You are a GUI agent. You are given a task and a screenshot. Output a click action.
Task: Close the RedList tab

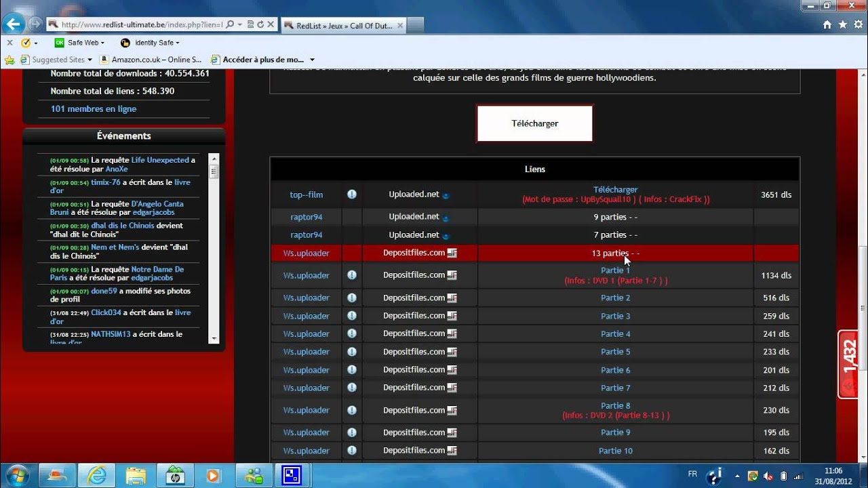coord(399,26)
